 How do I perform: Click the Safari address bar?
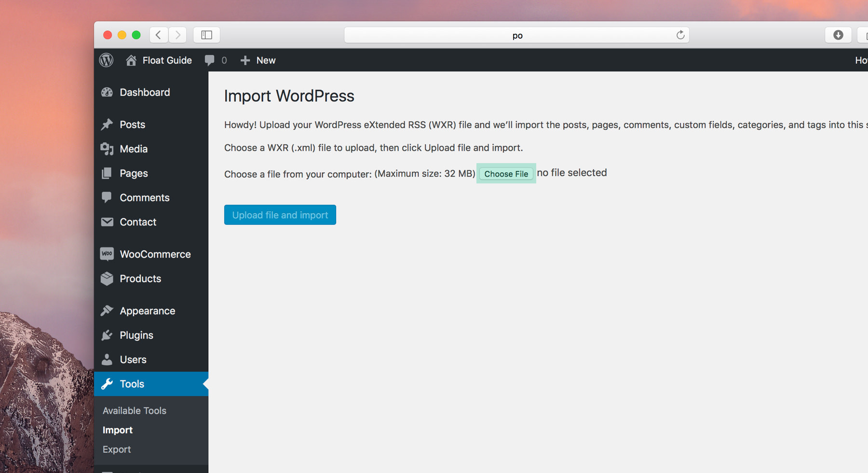click(x=516, y=35)
